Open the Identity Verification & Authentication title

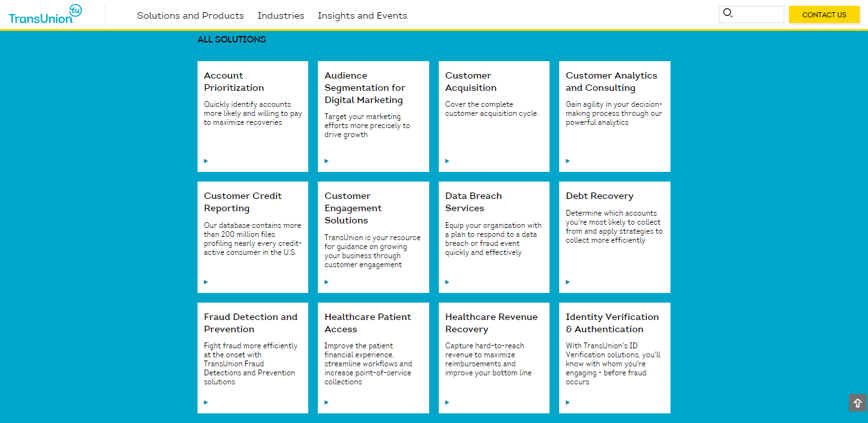(x=612, y=323)
